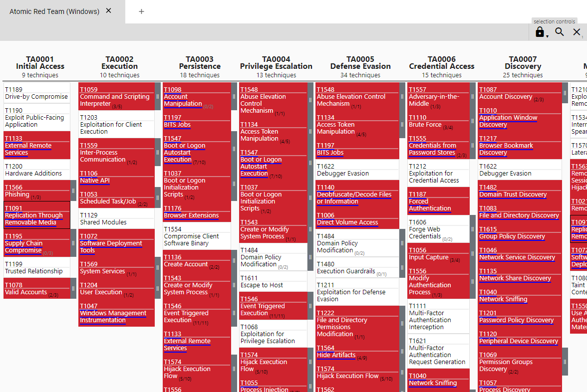Open the lock selection behavior dropdown
Viewport: 587px width, 392px height.
542,32
